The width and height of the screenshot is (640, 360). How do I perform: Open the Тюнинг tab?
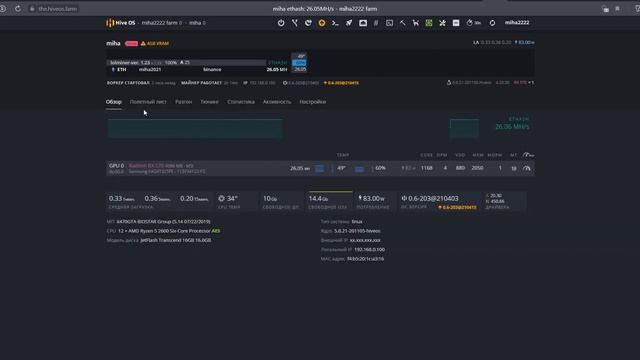[209, 102]
